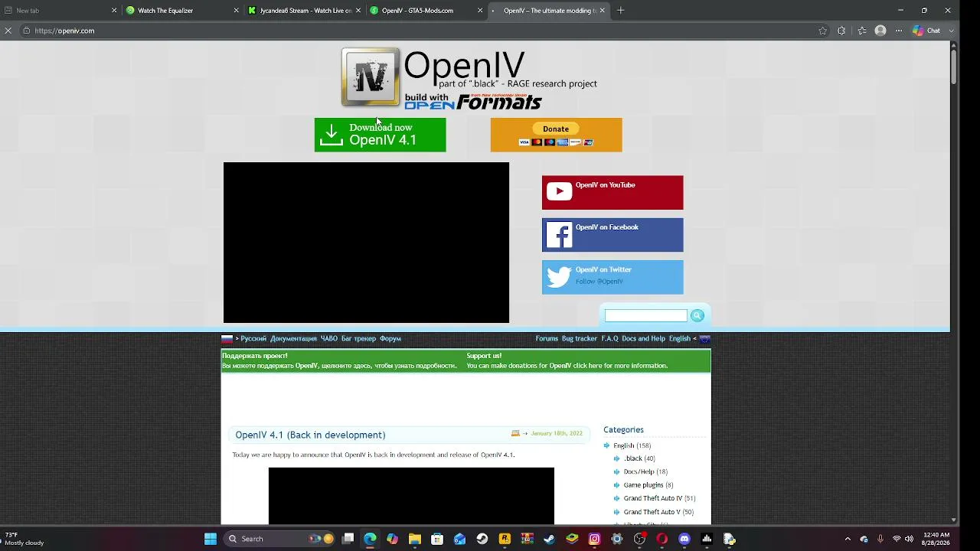This screenshot has width=980, height=551.
Task: Switch to the New tab browser tab
Action: pos(61,11)
